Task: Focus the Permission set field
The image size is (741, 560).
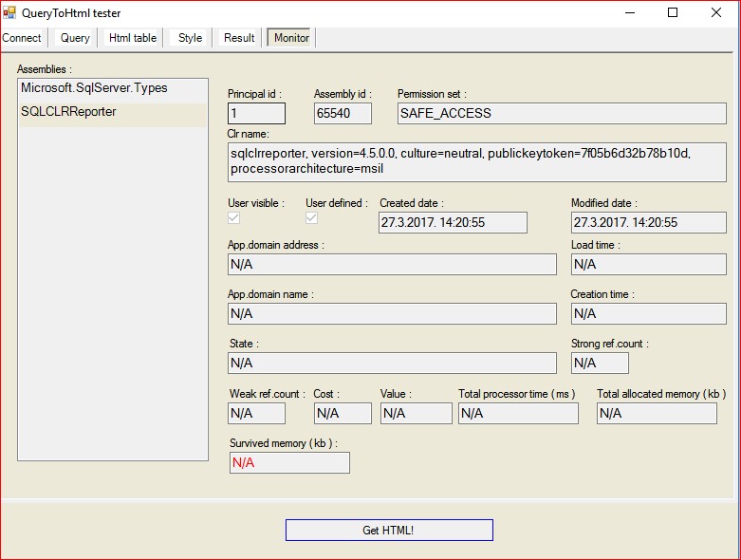Action: point(561,114)
